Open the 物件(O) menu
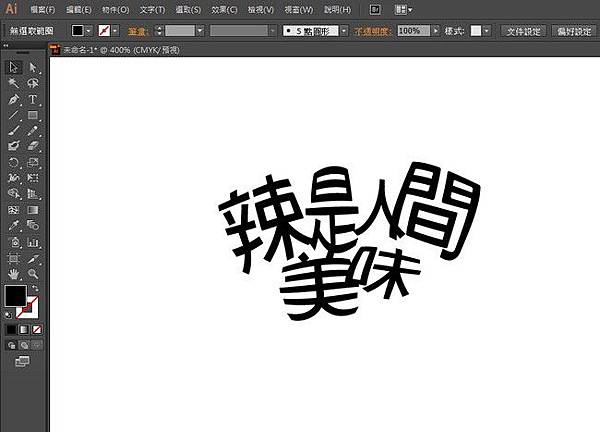The width and height of the screenshot is (600, 432). tap(115, 10)
